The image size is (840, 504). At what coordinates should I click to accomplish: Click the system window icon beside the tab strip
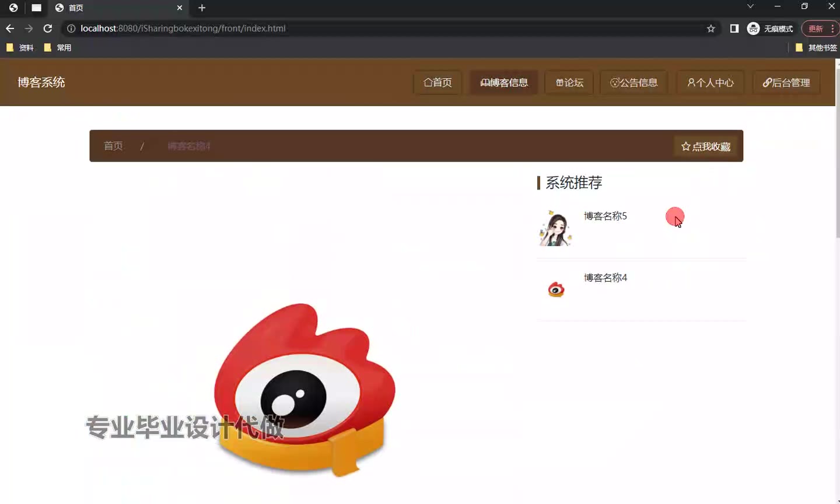click(36, 8)
